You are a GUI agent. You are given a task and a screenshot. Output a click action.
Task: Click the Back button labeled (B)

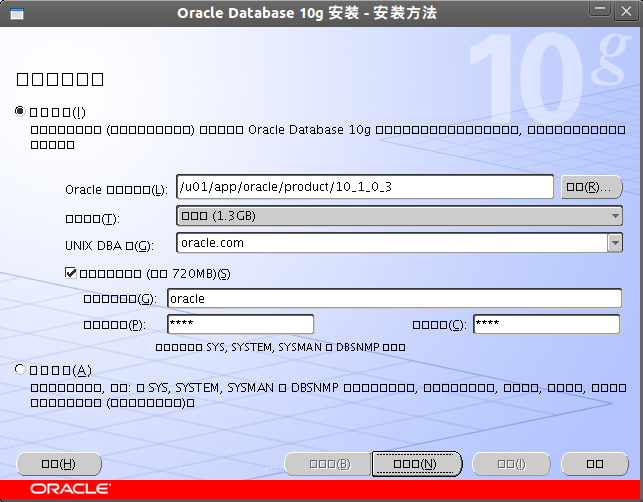coord(328,464)
